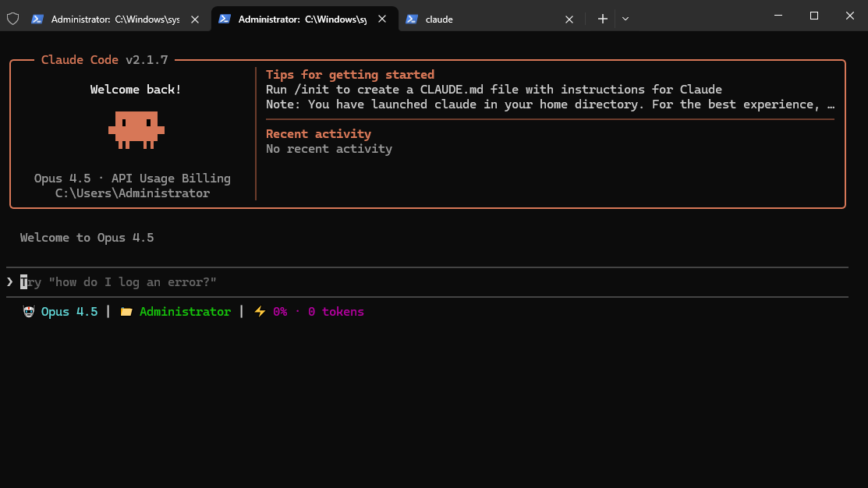Focus the prompt input field
The image size is (868, 488).
(x=427, y=282)
